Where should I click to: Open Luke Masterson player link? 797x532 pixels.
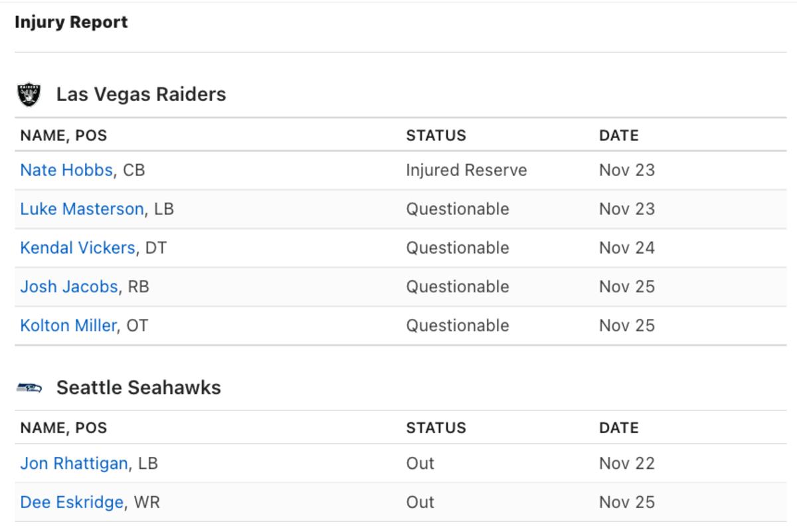[x=82, y=209]
